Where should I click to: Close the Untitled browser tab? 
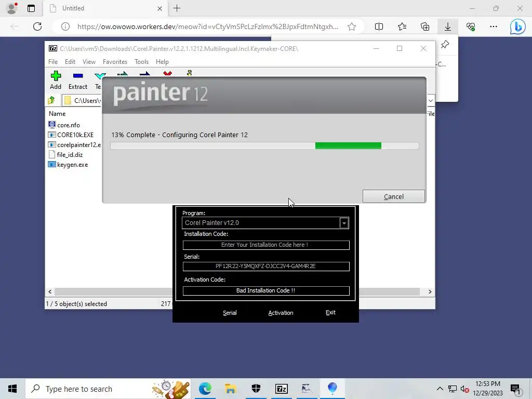(159, 8)
